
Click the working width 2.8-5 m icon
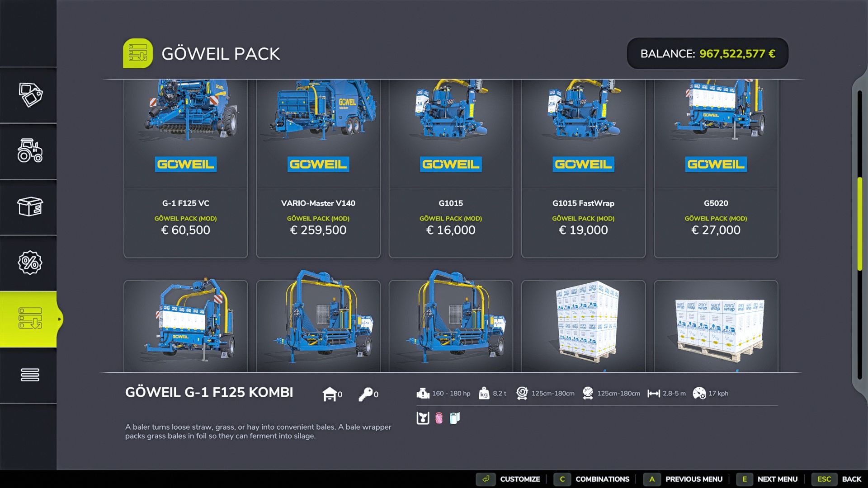click(654, 394)
